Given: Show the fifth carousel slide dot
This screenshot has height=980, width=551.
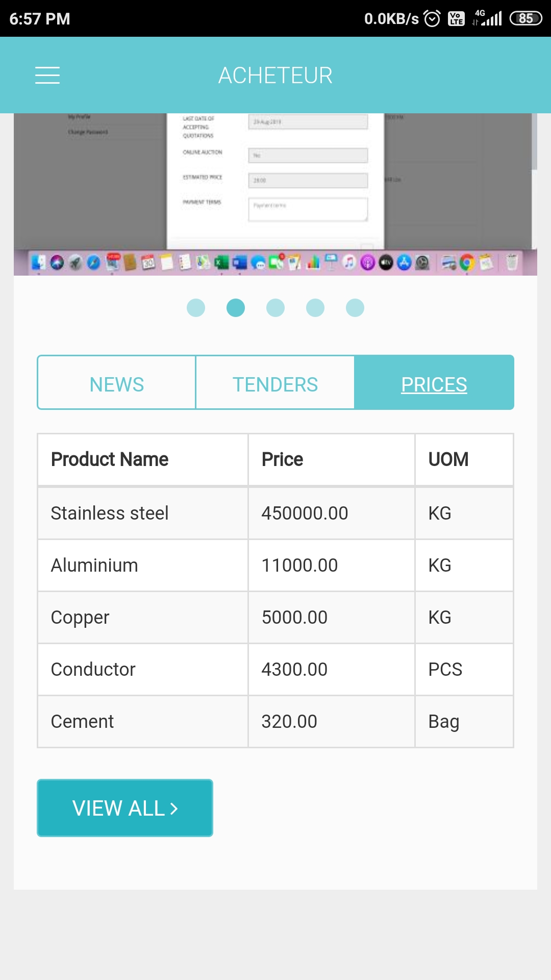Looking at the screenshot, I should point(355,308).
